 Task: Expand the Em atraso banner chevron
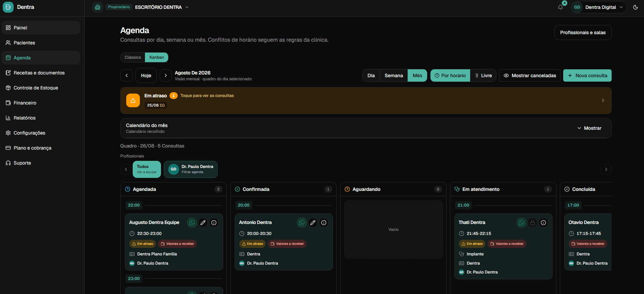coord(603,100)
